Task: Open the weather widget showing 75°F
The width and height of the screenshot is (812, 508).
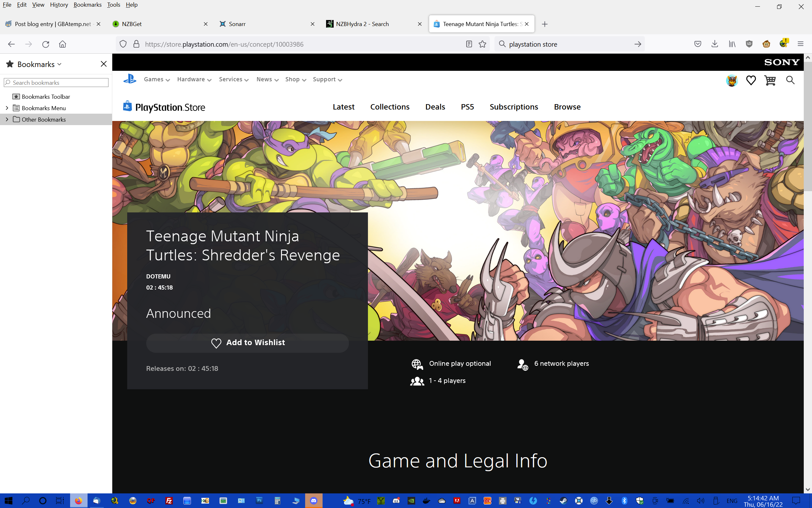Action: tap(356, 501)
